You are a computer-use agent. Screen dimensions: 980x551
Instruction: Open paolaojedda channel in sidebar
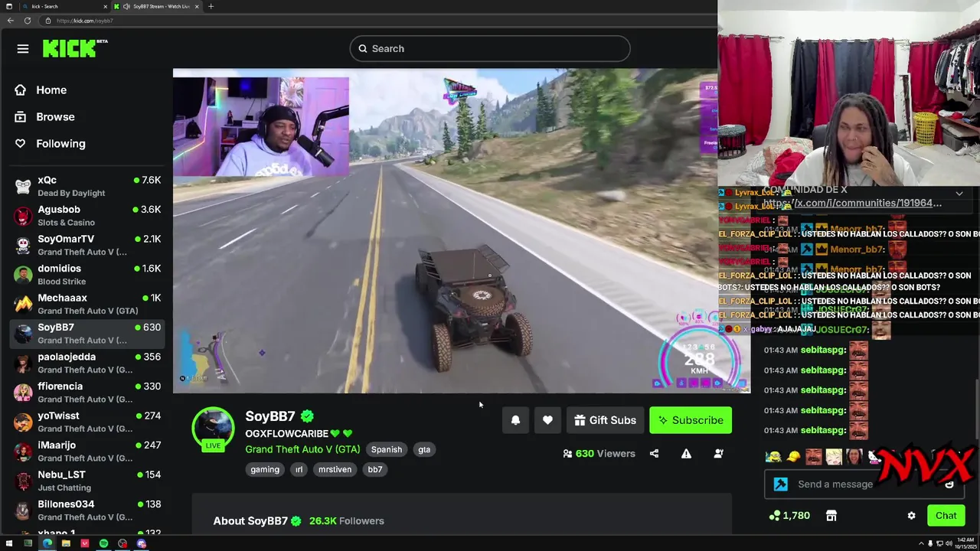pyautogui.click(x=87, y=364)
